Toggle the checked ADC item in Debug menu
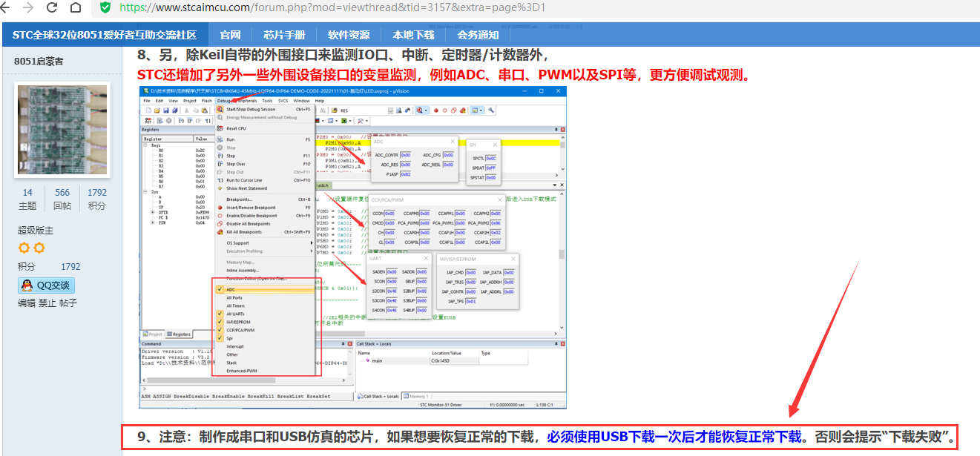Viewport: 980px width, 456px height. (x=265, y=290)
